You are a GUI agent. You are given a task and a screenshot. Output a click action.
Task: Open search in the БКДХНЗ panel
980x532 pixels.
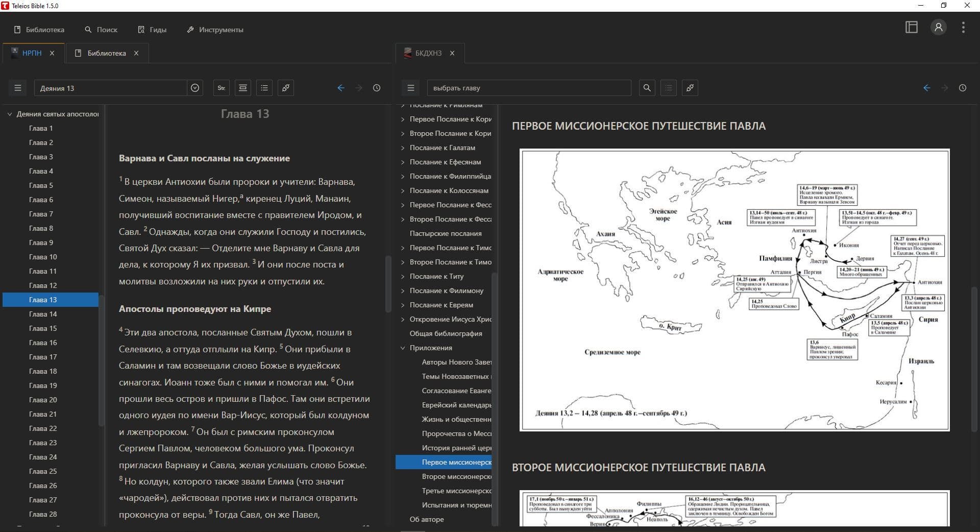click(x=647, y=88)
